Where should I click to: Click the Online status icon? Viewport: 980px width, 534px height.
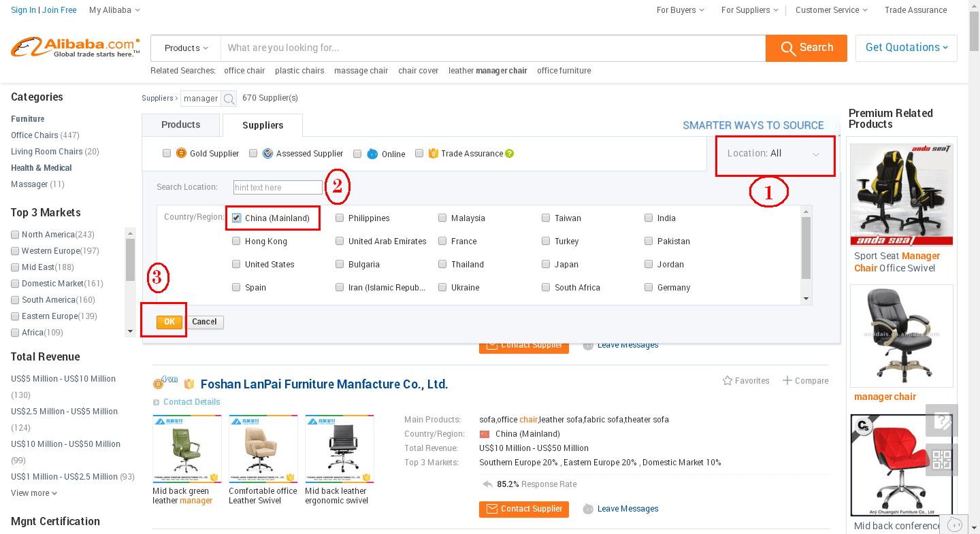372,154
